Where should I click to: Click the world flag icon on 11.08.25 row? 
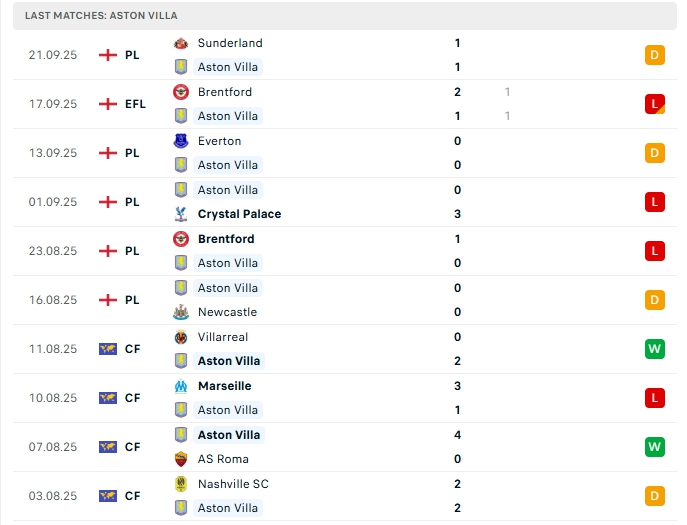108,349
